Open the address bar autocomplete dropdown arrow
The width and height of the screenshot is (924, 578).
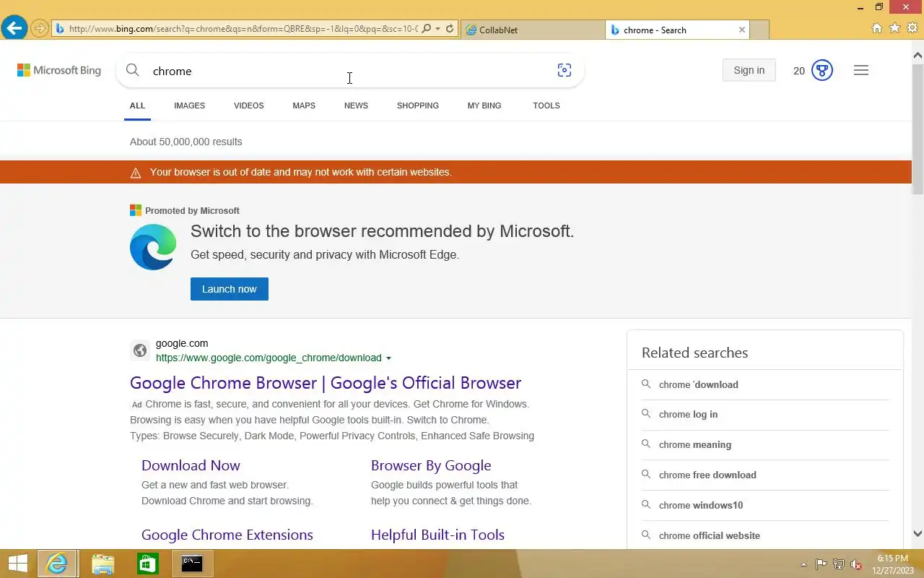click(x=437, y=30)
